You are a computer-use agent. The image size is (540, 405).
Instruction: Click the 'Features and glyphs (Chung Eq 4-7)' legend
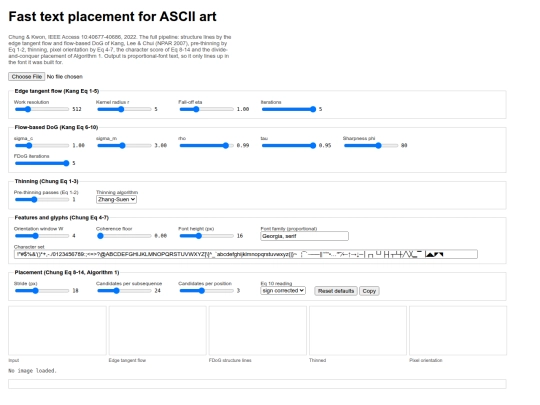[62, 218]
